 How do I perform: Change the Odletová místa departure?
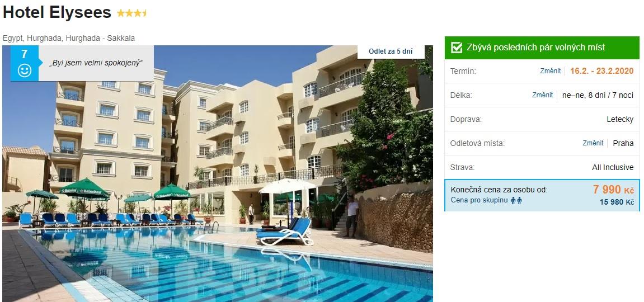pos(593,143)
